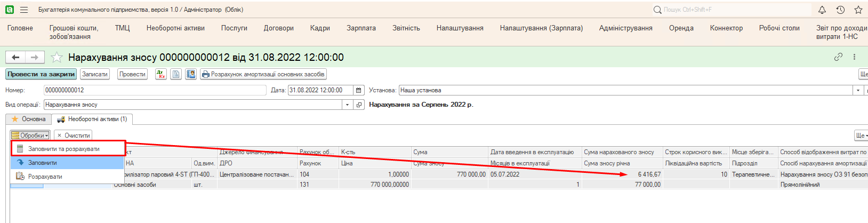Select cell with date 05.07.2022
This screenshot has height=223, width=868.
[x=535, y=174]
